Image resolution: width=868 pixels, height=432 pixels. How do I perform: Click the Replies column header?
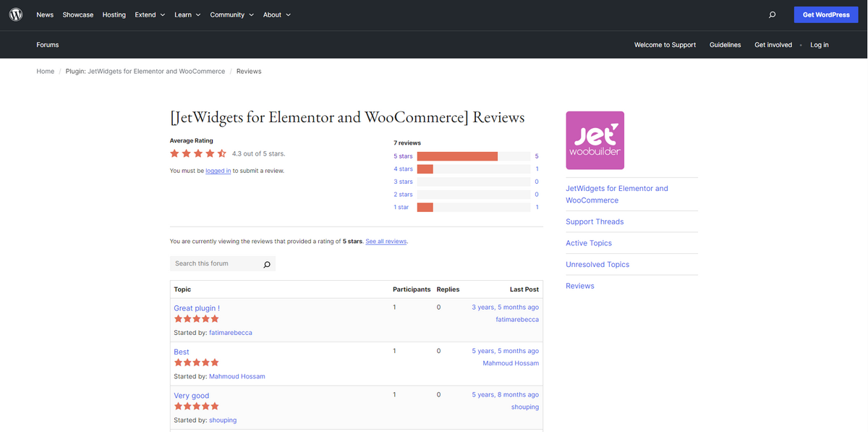448,289
